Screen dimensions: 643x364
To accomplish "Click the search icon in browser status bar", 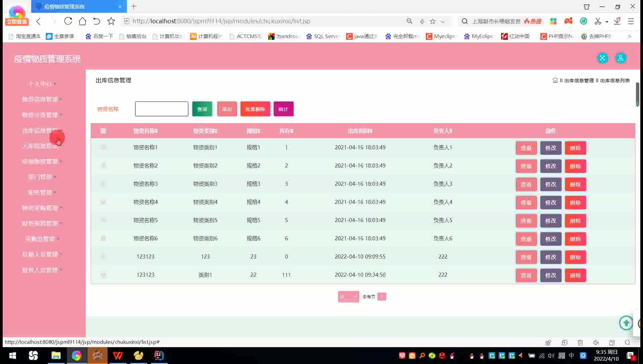I will tap(627, 342).
